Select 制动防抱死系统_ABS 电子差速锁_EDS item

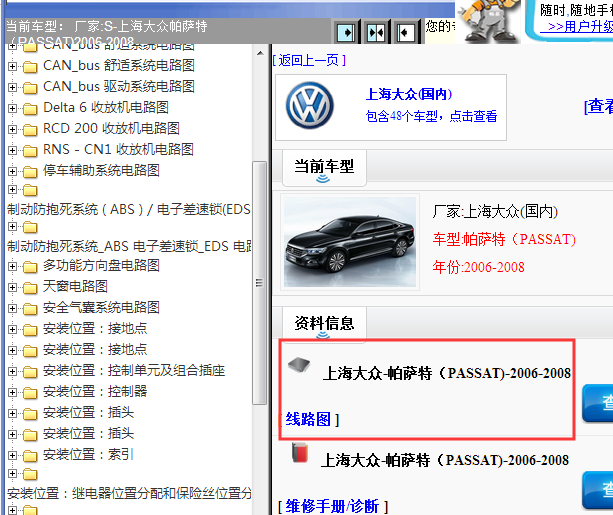(x=129, y=246)
